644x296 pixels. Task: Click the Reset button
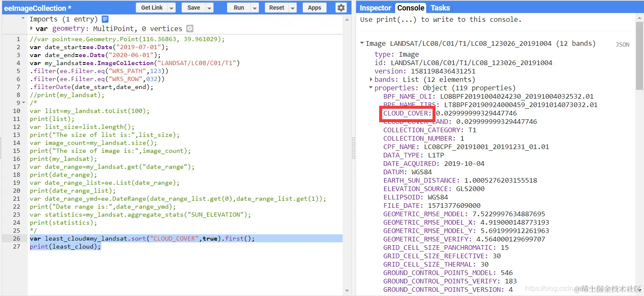[x=277, y=8]
